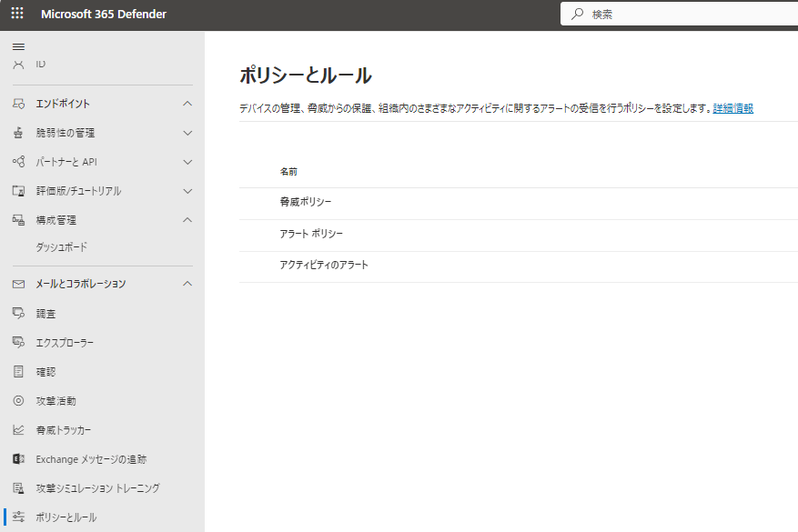Viewport: 798px width, 532px height.
Task: Click the 評価版/チュートリアル icon
Action: click(x=18, y=191)
